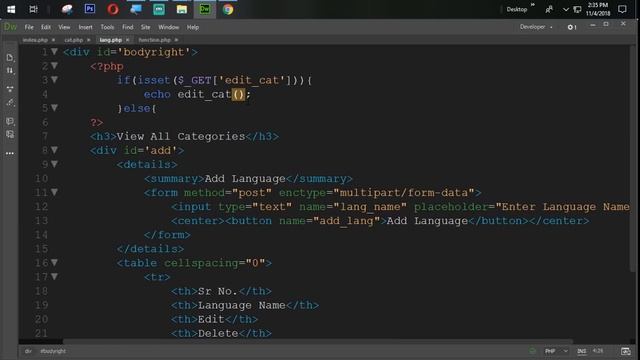This screenshot has height=360, width=640.
Task: Close the cat.php tab
Action: click(x=89, y=40)
